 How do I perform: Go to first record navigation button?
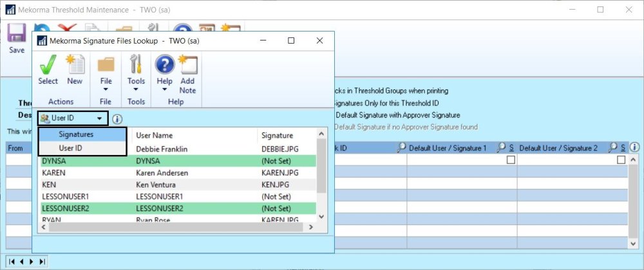coord(12,262)
